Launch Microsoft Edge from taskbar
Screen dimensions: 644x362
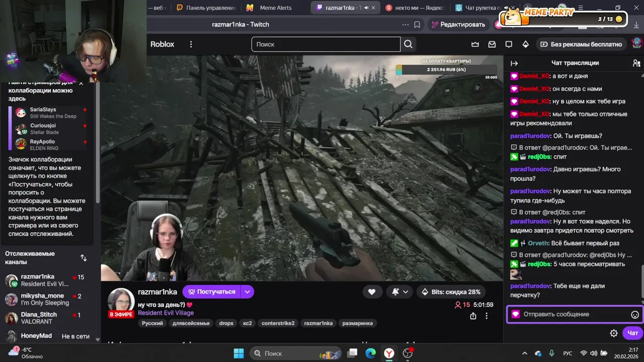coord(371,353)
